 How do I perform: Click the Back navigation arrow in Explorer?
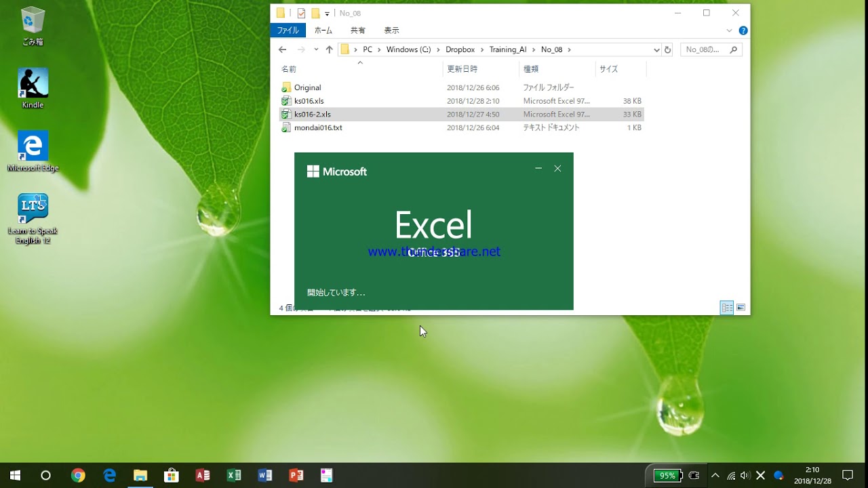coord(283,49)
